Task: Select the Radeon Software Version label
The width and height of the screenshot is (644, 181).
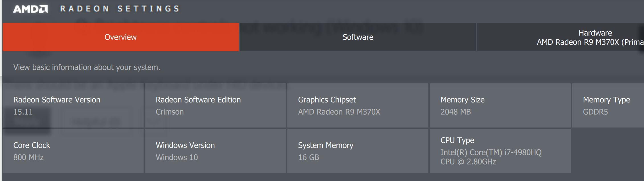Action: coord(57,100)
